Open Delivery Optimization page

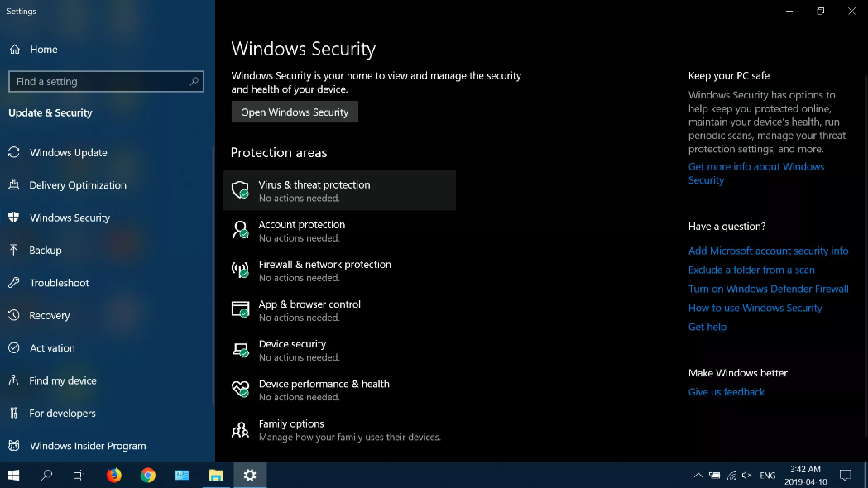point(78,184)
